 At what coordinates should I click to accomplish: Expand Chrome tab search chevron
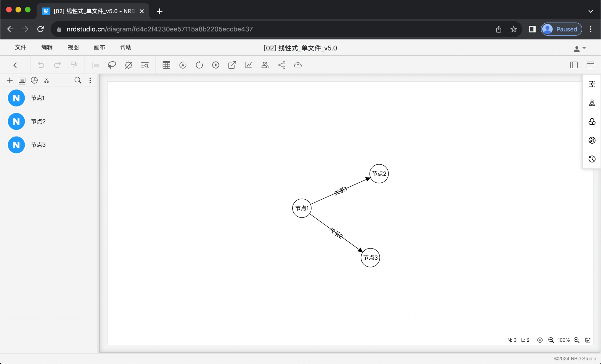pyautogui.click(x=590, y=11)
